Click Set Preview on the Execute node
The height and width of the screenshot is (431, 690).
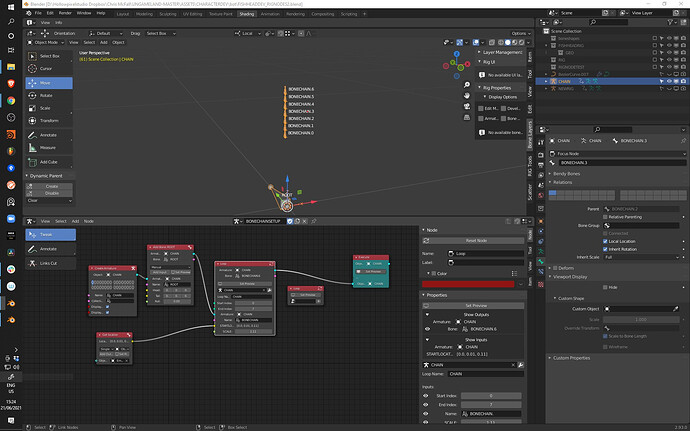pyautogui.click(x=371, y=272)
